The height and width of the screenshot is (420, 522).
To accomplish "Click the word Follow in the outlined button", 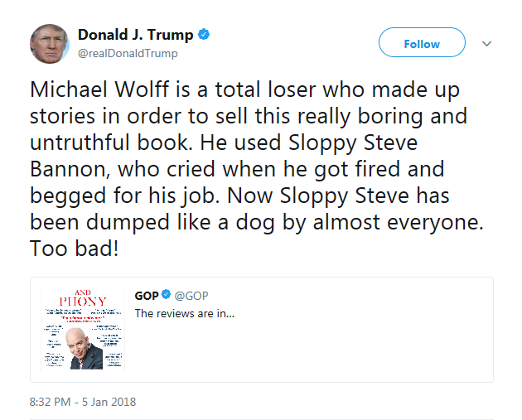I will (422, 44).
